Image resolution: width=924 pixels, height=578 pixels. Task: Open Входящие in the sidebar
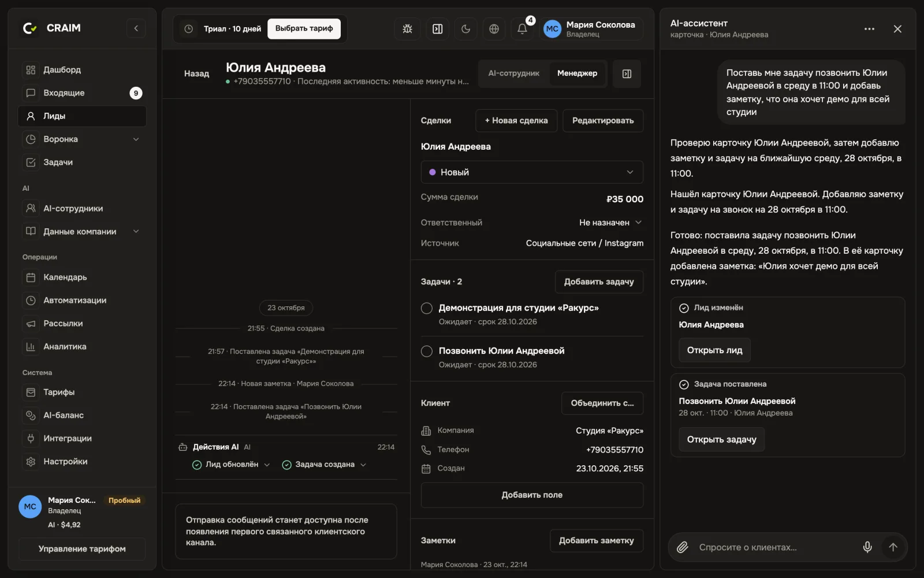[x=82, y=93]
